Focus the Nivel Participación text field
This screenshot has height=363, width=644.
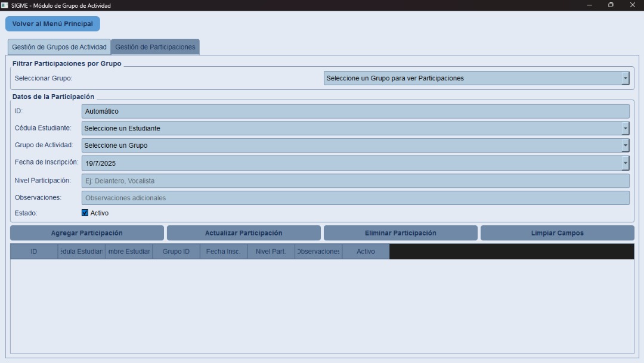(355, 181)
